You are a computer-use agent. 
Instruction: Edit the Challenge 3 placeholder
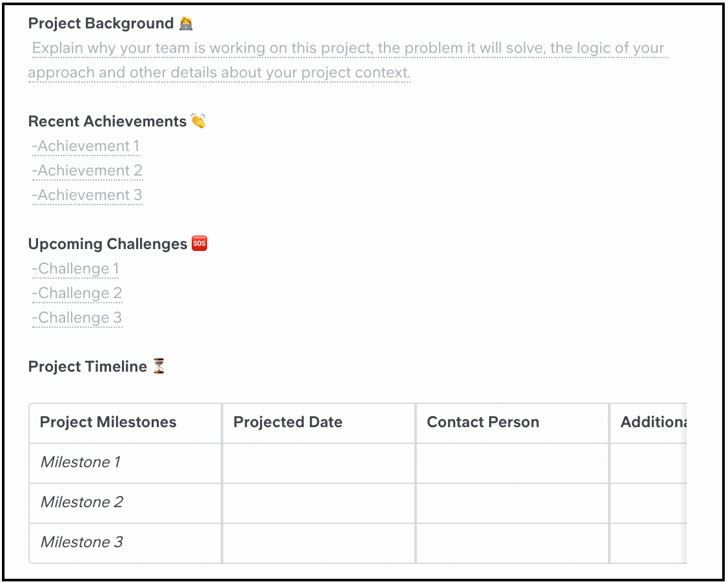pos(77,318)
